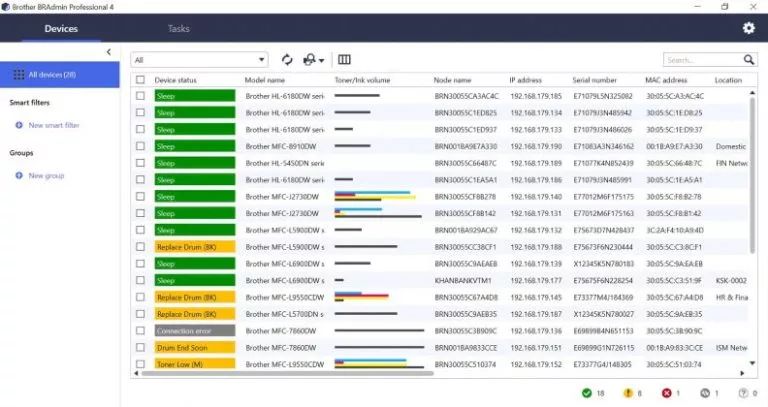Click the refresh devices icon
Image resolution: width=768 pixels, height=407 pixels.
pos(288,60)
